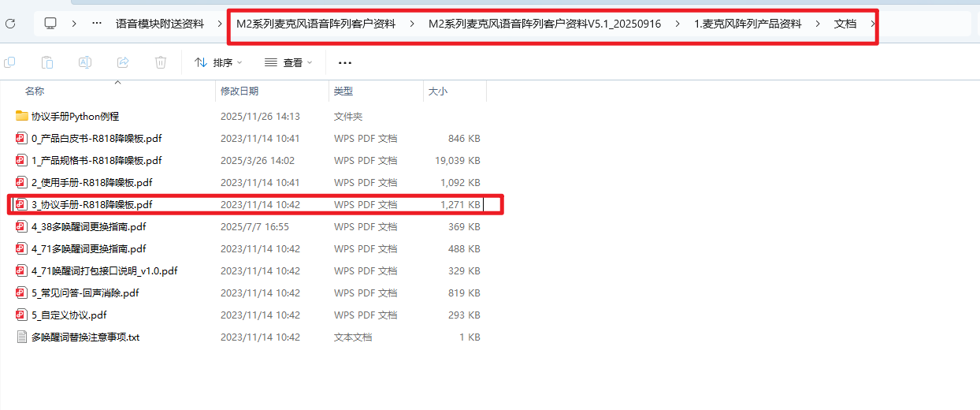Sort files by the 修改日期 column header
The height and width of the screenshot is (410, 980).
(239, 91)
